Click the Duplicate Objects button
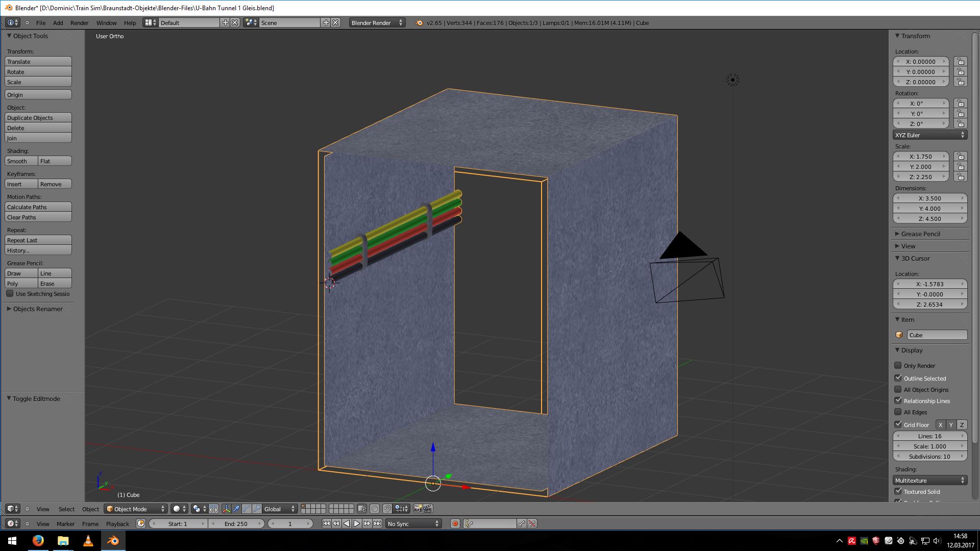Viewport: 980px width, 551px height. (x=38, y=118)
